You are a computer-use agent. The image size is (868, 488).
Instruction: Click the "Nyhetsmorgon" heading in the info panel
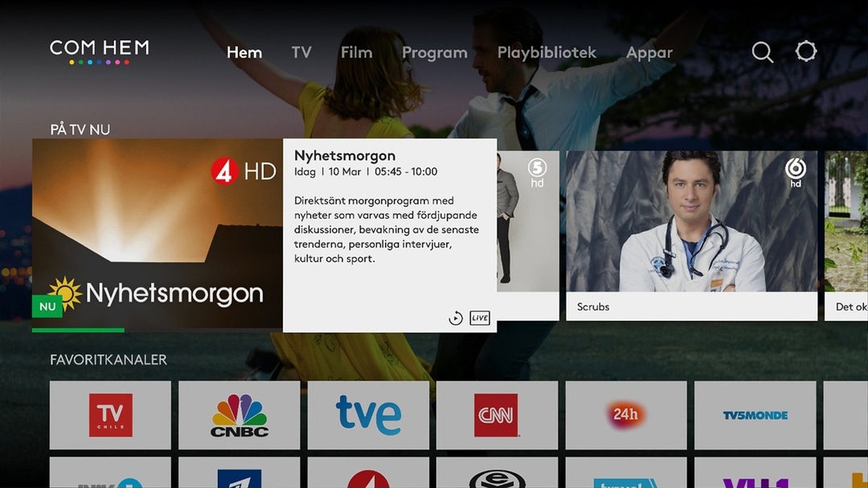click(345, 156)
